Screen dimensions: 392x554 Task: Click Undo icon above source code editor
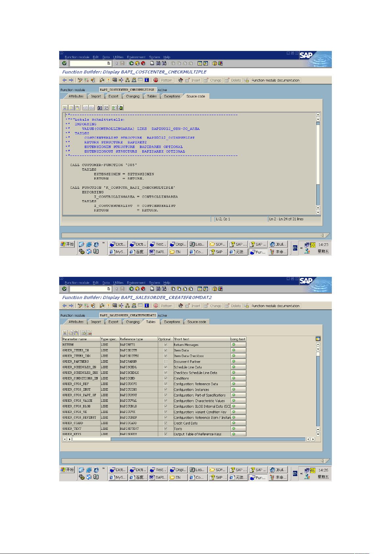pyautogui.click(x=86, y=108)
